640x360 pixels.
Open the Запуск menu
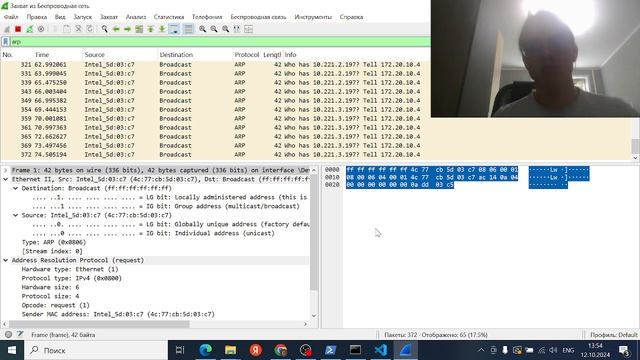click(x=82, y=17)
